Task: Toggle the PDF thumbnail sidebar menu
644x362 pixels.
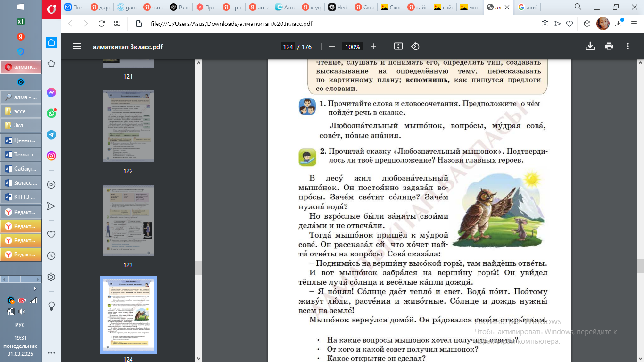Action: coord(77,46)
